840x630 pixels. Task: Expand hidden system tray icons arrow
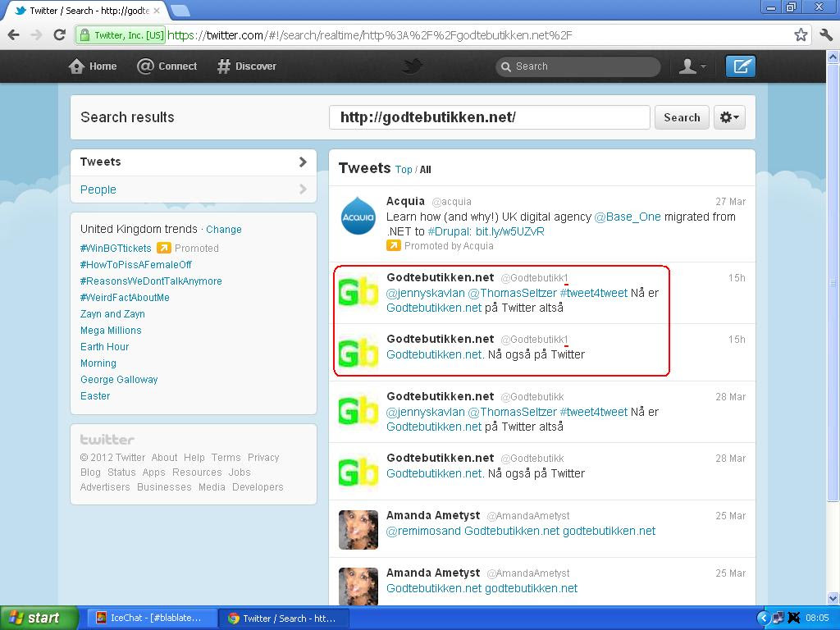tap(763, 619)
